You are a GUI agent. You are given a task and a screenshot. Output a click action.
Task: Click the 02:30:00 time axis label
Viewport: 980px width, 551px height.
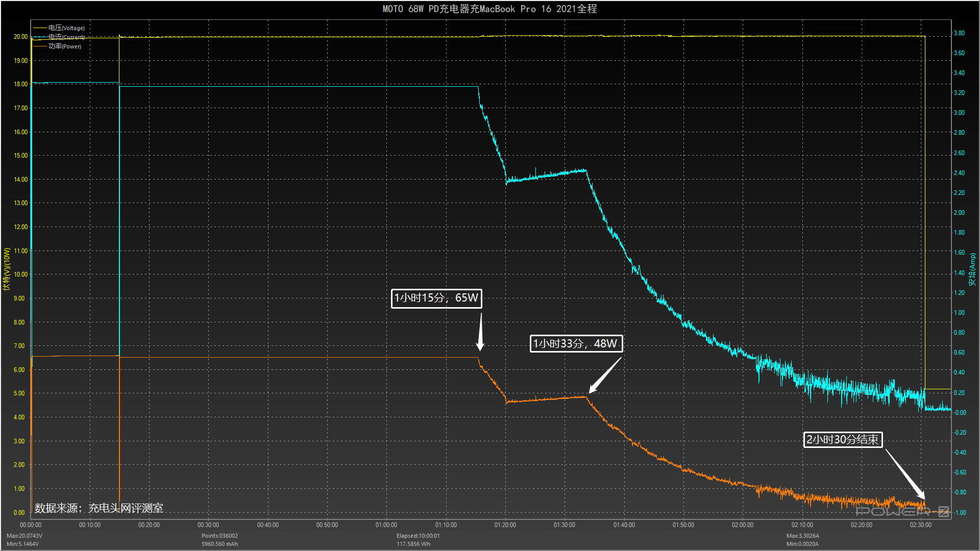(x=921, y=525)
